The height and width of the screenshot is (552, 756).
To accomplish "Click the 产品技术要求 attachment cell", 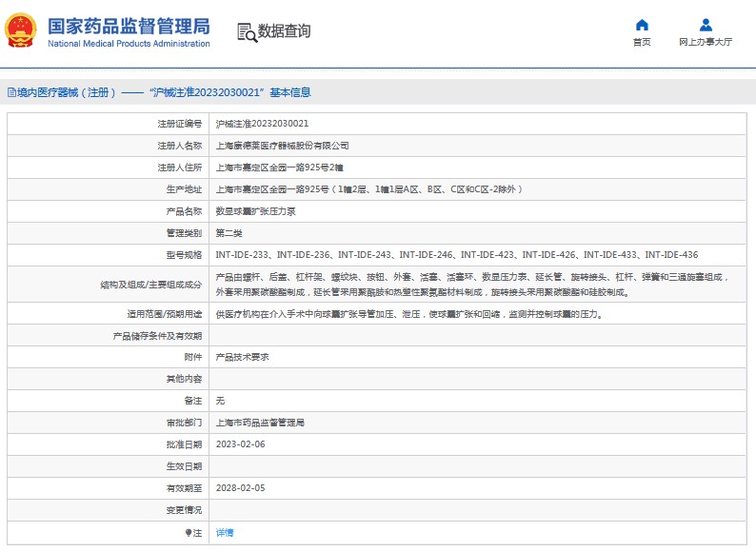I will click(243, 357).
